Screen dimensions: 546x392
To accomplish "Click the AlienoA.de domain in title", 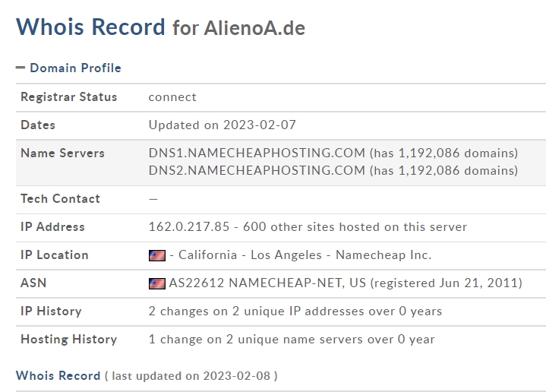I will point(254,28).
